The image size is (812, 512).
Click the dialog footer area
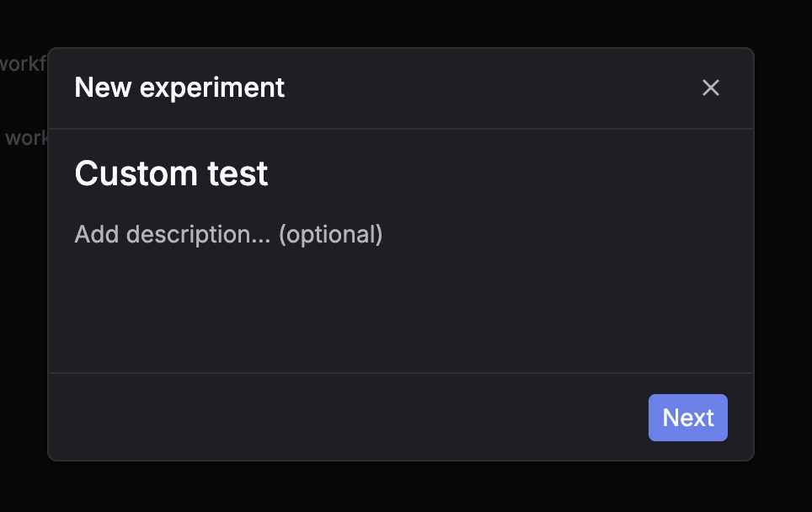(337, 417)
